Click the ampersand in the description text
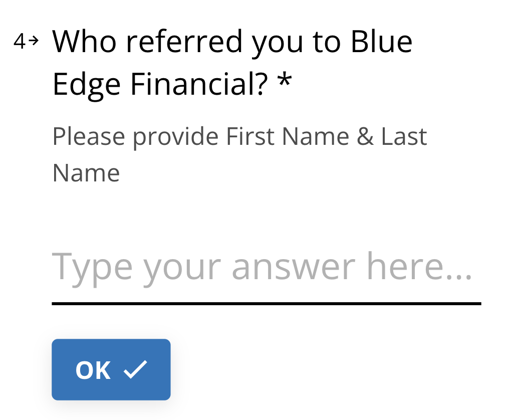This screenshot has width=523, height=420. click(365, 136)
